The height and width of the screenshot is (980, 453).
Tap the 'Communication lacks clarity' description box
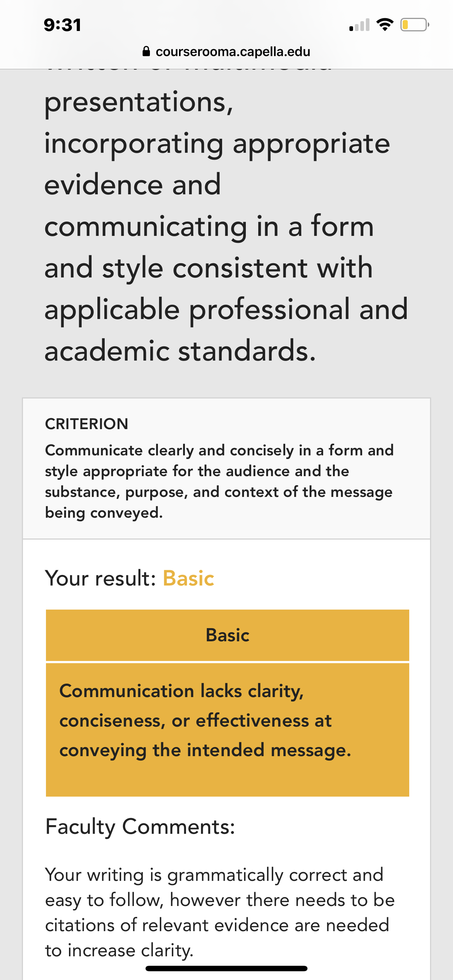pyautogui.click(x=227, y=730)
